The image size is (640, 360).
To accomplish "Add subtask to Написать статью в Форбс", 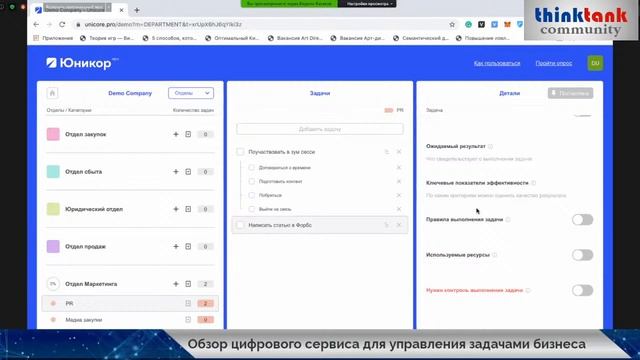I will click(x=387, y=225).
